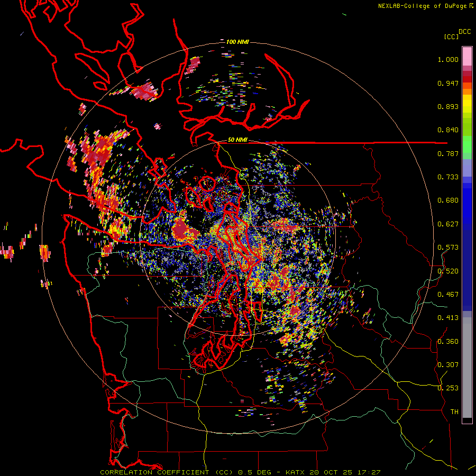Viewport: 476px width, 476px height.
Task: Click the [CC] units label
Action: pos(451,36)
